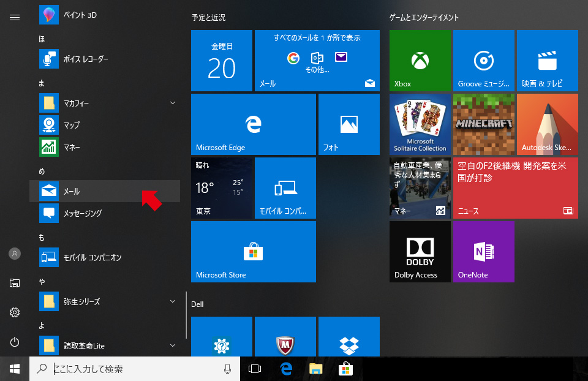This screenshot has height=381, width=588.
Task: Click the 予定と近況 group header
Action: tap(208, 18)
